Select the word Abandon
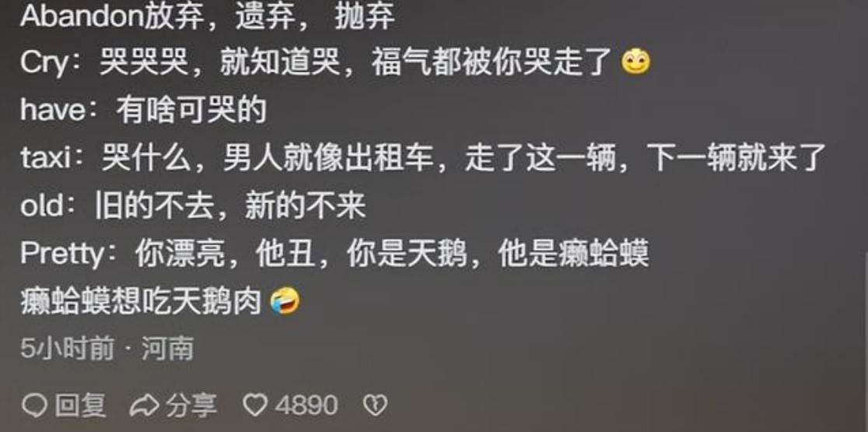 pos(82,16)
